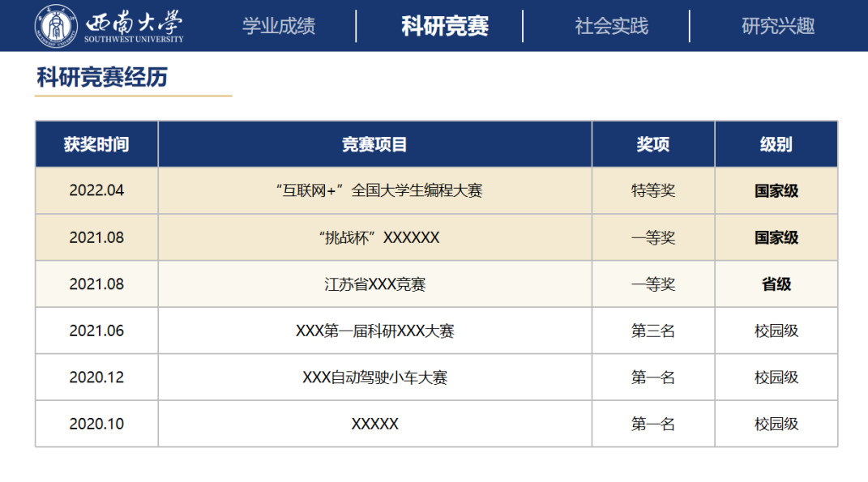868x482 pixels.
Task: Click 校园级 in the 2020.10 row
Action: point(776,424)
